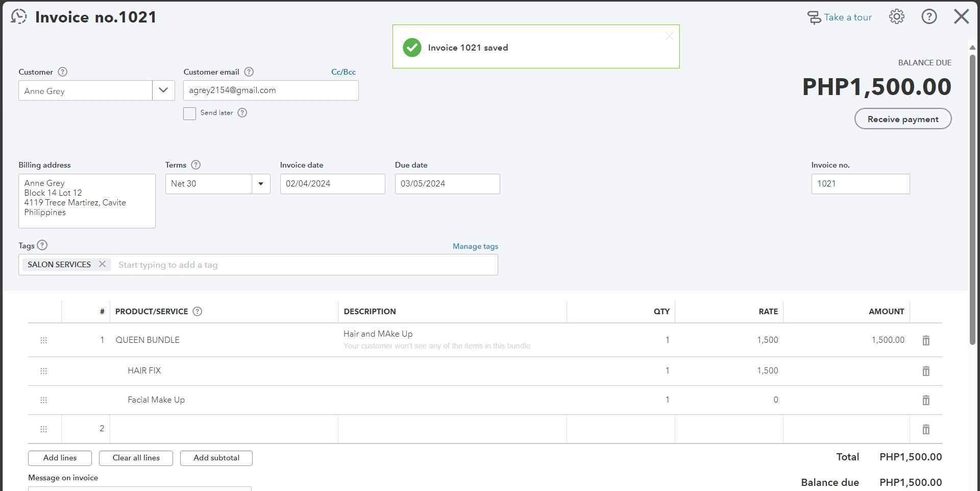Viewport: 980px width, 491px height.
Task: Click the Terms help icon
Action: click(196, 165)
